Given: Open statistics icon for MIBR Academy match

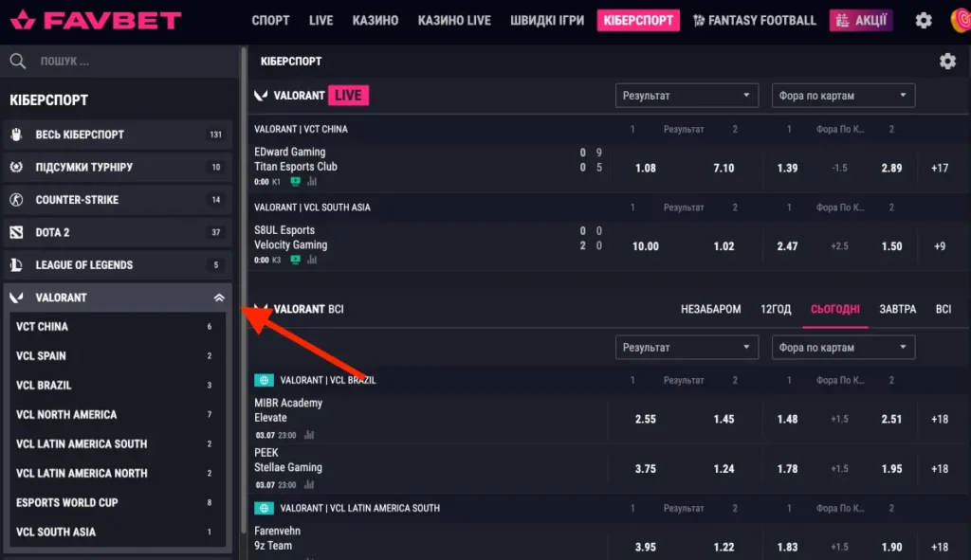Looking at the screenshot, I should (x=309, y=435).
